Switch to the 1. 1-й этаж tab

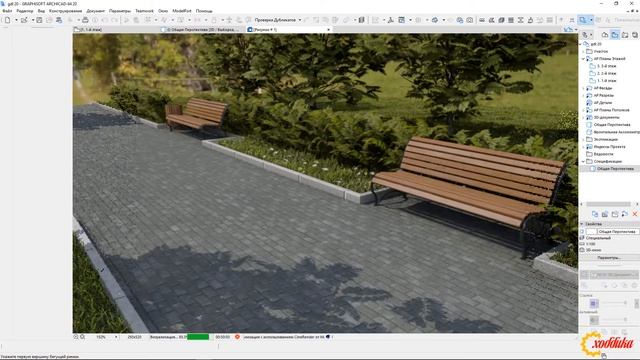click(116, 29)
